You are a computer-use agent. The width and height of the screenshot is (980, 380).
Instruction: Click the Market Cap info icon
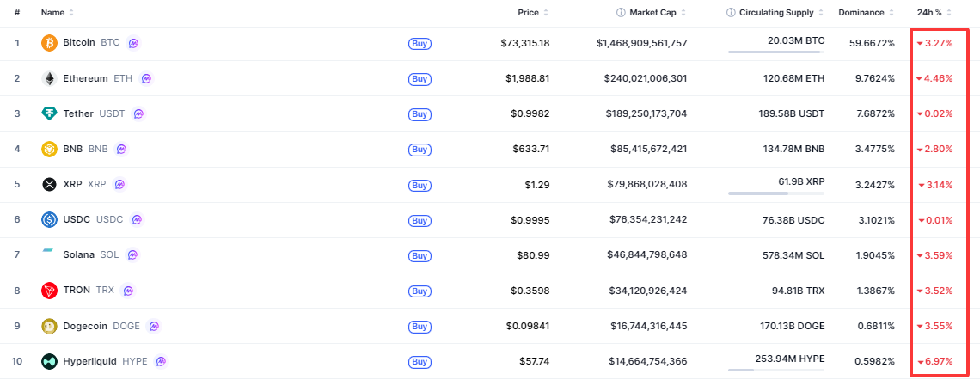621,13
